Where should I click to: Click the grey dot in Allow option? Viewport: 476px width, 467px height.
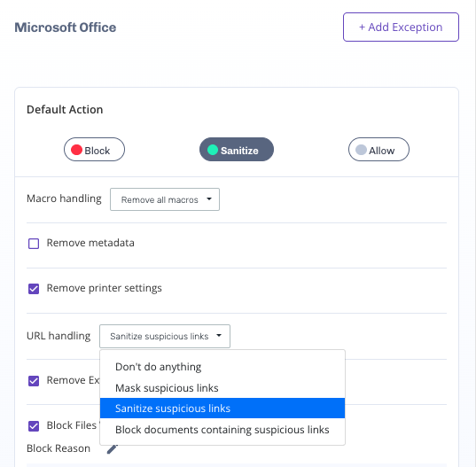tap(361, 150)
